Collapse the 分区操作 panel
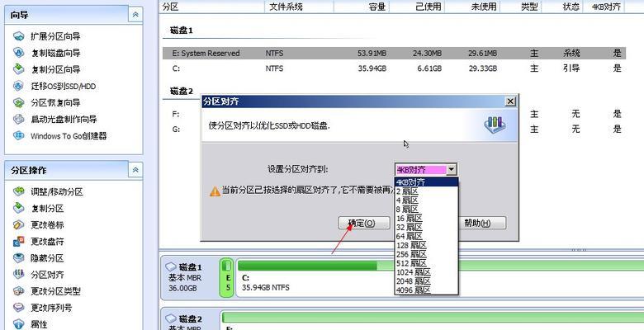The image size is (644, 330). point(135,170)
